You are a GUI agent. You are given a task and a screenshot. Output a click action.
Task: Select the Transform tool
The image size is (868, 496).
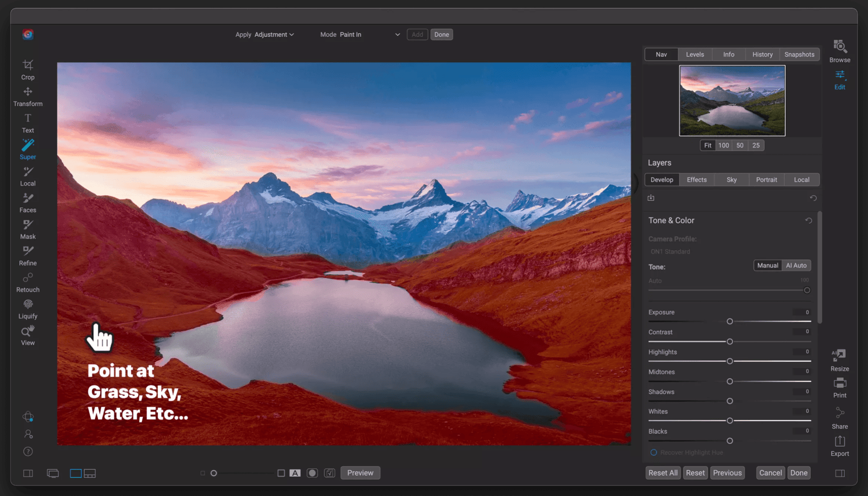coord(28,96)
